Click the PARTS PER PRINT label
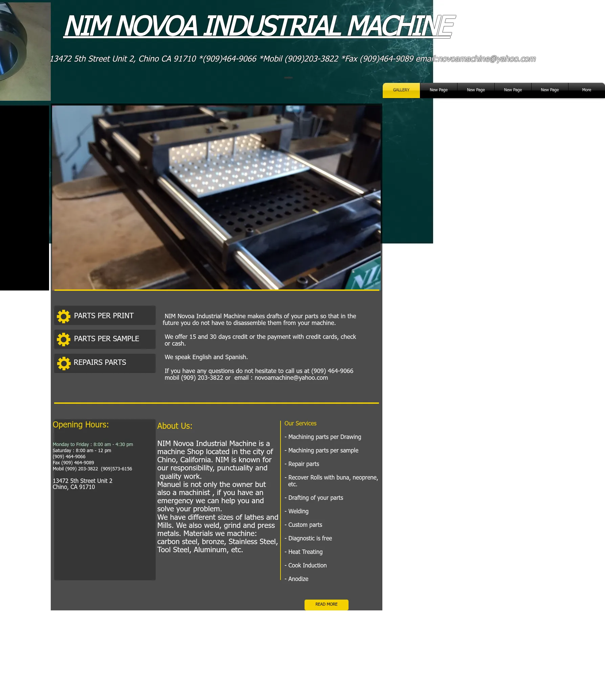 (104, 316)
